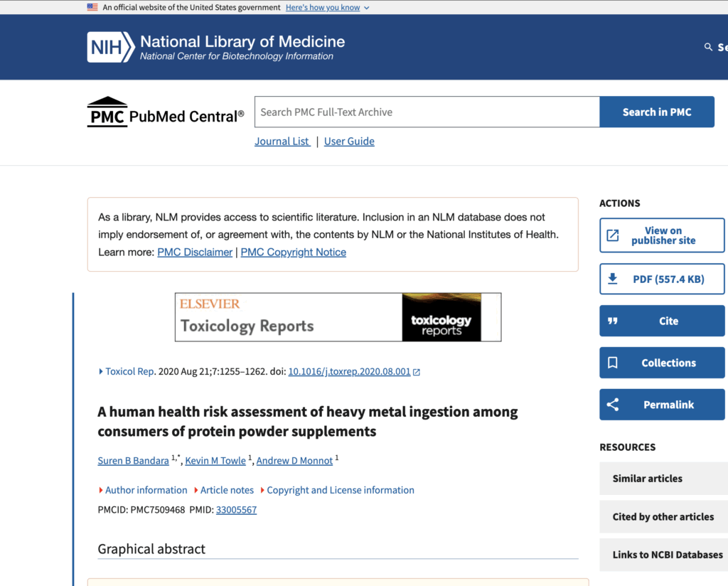Viewport: 728px width, 586px height.
Task: Click the Toxicology Reports journal banner
Action: point(338,317)
